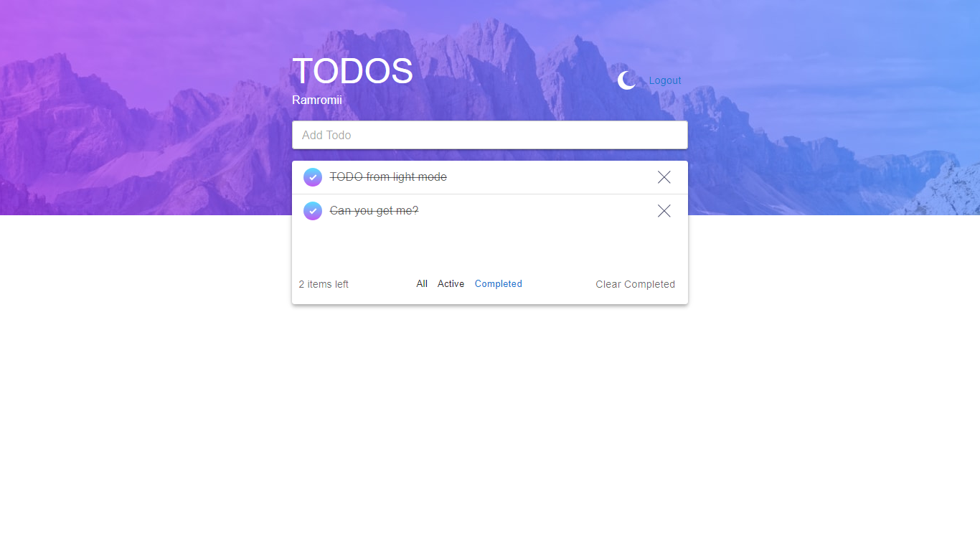Image resolution: width=980 pixels, height=551 pixels.
Task: Clear Completed todos
Action: (635, 284)
